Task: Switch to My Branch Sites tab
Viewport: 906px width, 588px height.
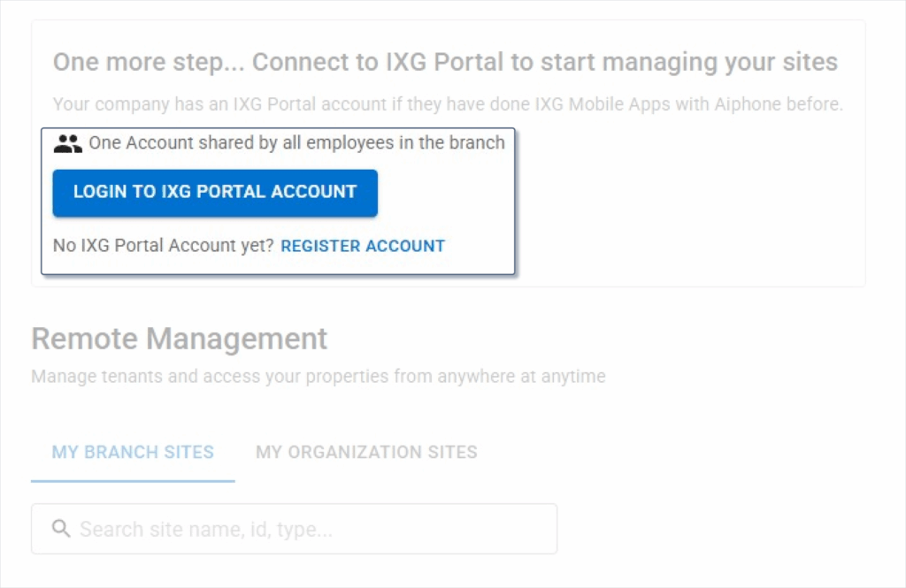Action: coord(133,452)
